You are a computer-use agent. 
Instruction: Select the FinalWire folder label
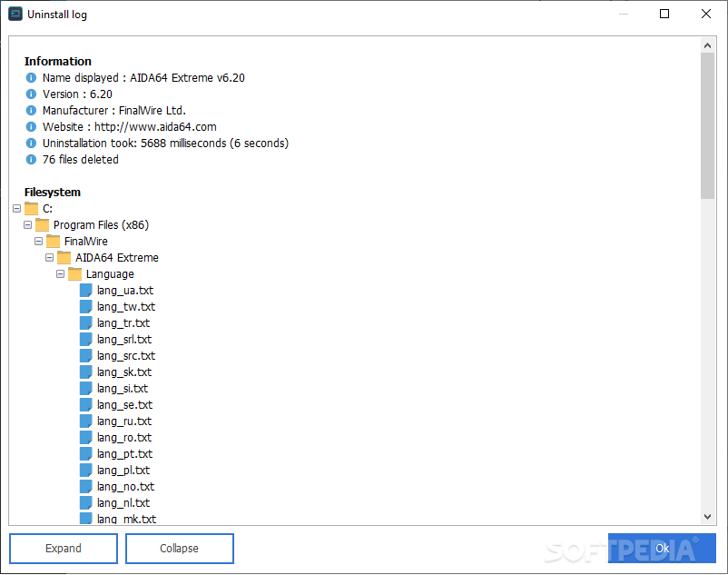86,241
